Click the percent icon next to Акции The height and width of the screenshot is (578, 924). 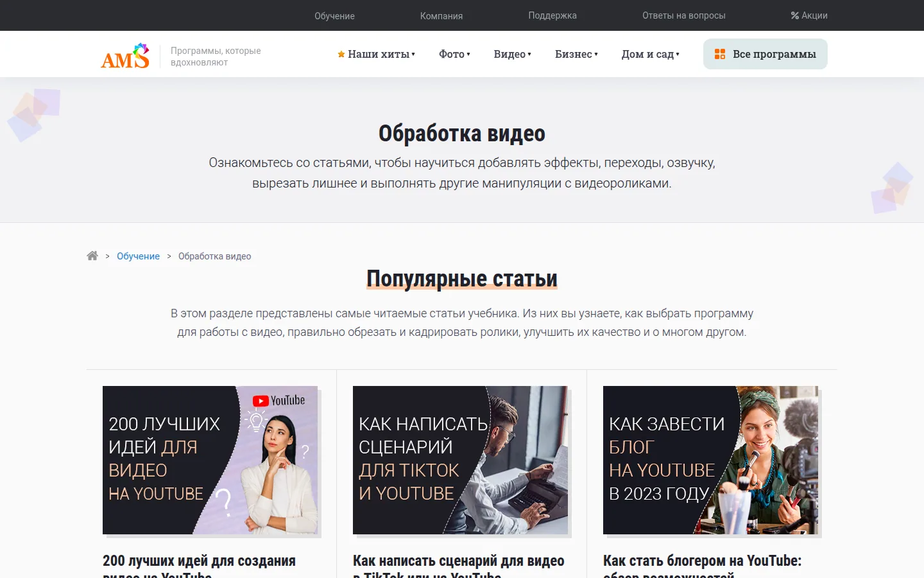tap(794, 15)
